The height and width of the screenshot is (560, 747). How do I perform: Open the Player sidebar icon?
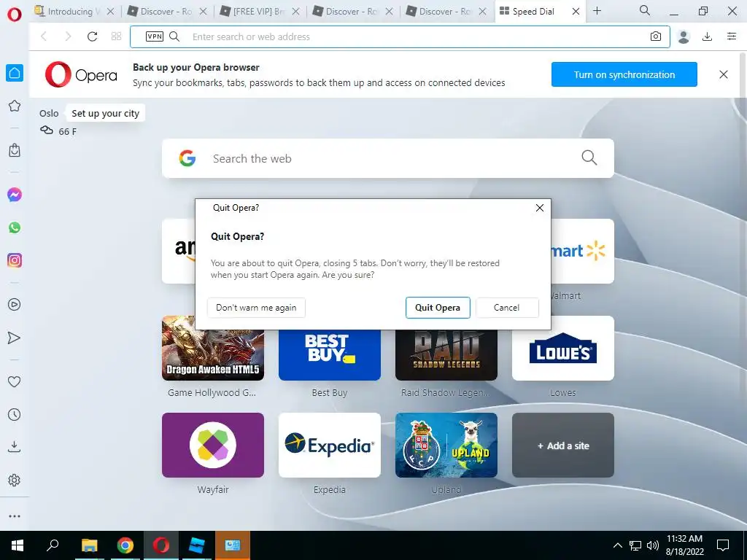15,305
